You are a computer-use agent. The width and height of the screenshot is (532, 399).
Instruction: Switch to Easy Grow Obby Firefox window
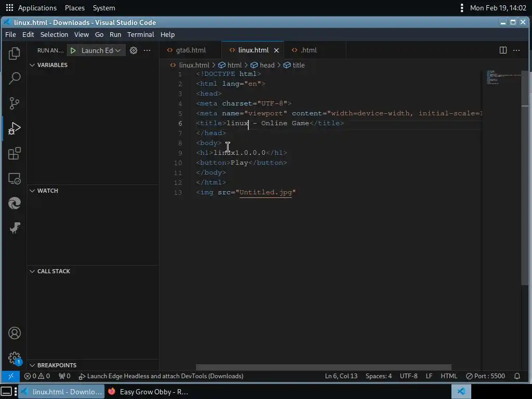148,392
